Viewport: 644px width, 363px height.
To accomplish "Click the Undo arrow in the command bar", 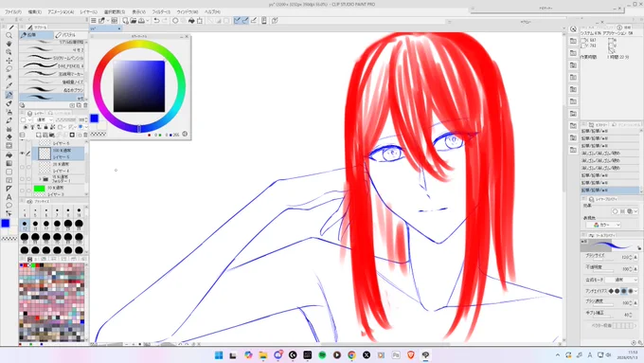I will pyautogui.click(x=156, y=21).
